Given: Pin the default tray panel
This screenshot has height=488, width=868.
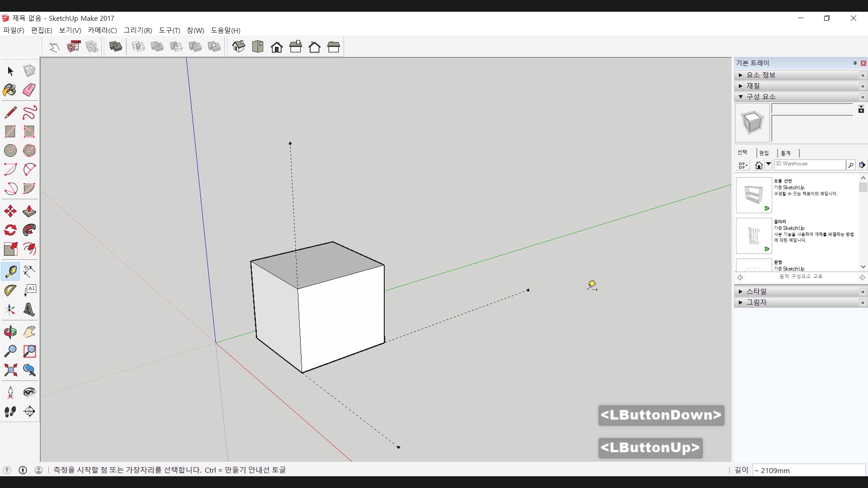Looking at the screenshot, I should [855, 63].
